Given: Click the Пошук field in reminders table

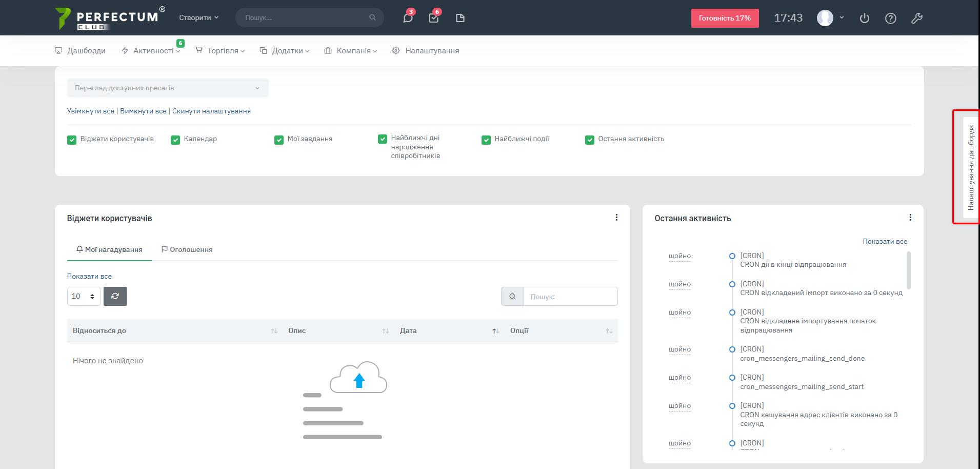Looking at the screenshot, I should tap(570, 297).
